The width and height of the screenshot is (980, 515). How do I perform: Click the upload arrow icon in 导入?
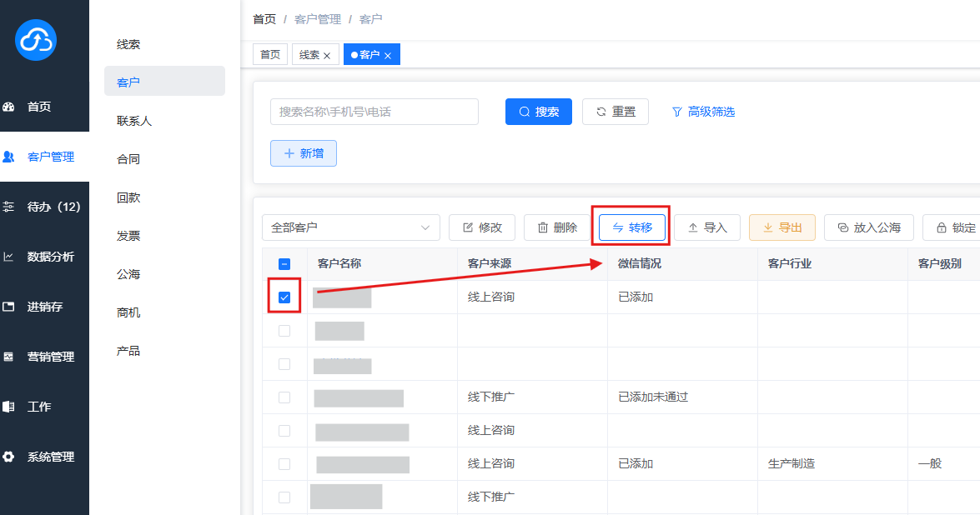(692, 227)
